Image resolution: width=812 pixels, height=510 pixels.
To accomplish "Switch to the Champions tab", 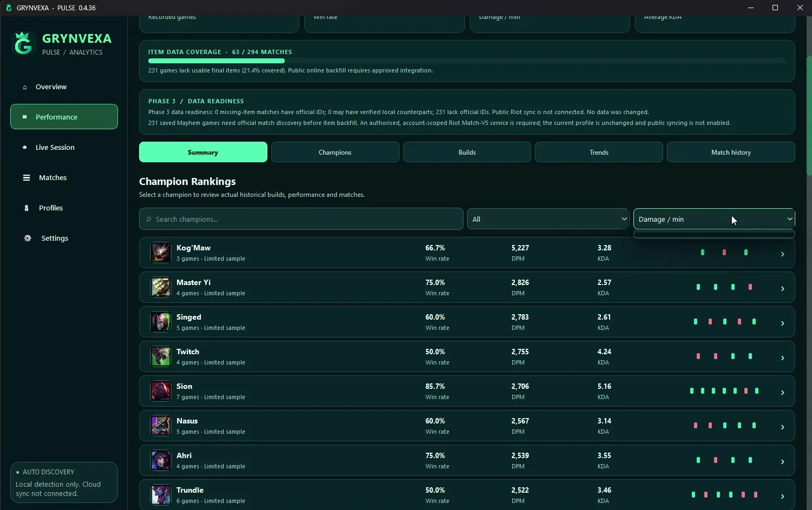I will [x=335, y=152].
